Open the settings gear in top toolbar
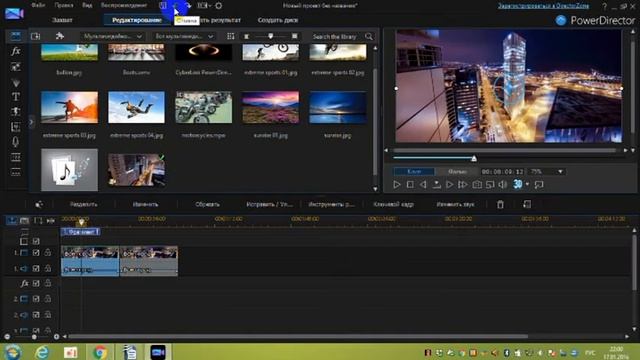The height and width of the screenshot is (360, 640). click(219, 6)
